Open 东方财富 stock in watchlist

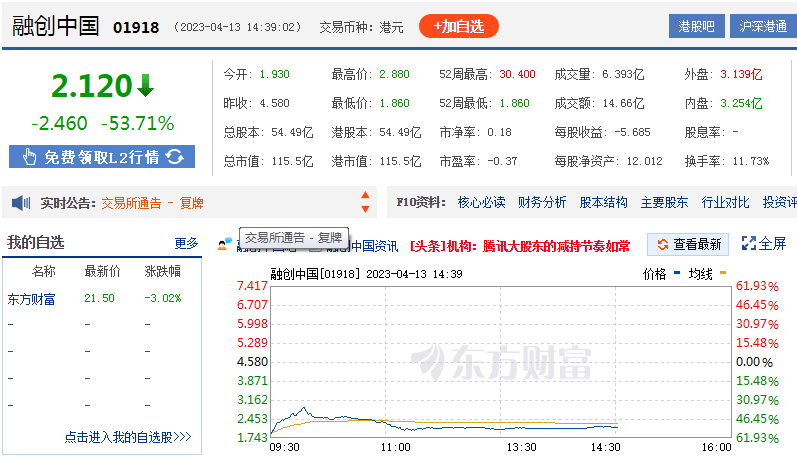(32, 299)
